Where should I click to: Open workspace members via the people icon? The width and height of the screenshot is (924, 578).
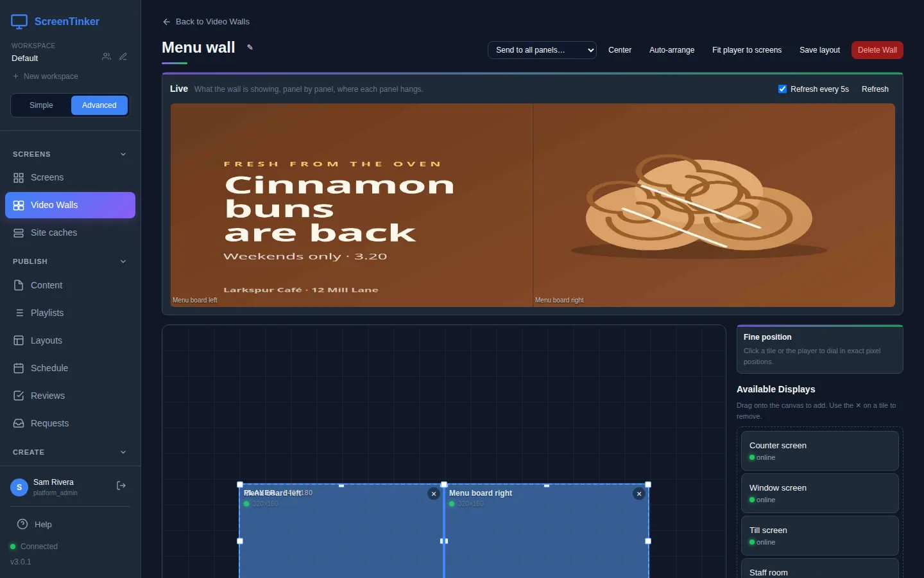point(107,57)
